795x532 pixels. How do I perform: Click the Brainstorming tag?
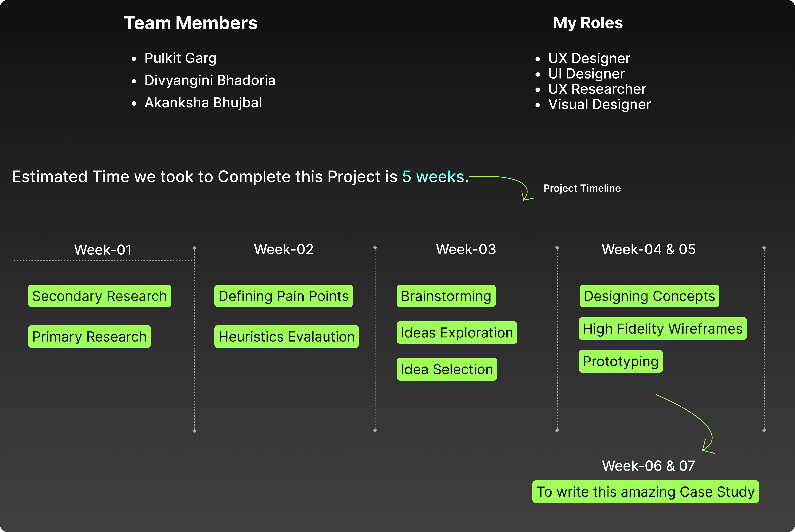point(446,296)
